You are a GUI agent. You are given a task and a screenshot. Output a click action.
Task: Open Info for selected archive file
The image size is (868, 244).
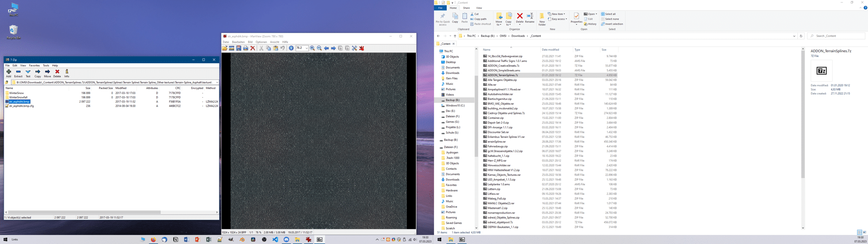pyautogui.click(x=67, y=73)
